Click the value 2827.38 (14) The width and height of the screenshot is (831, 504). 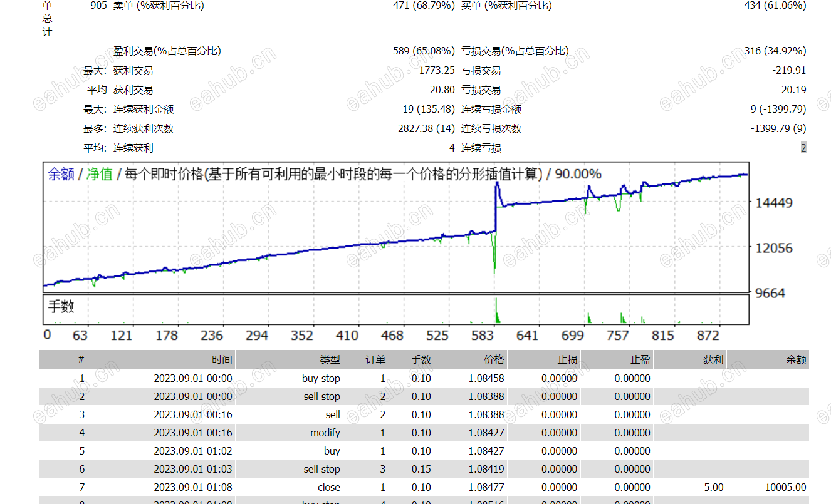(x=426, y=129)
